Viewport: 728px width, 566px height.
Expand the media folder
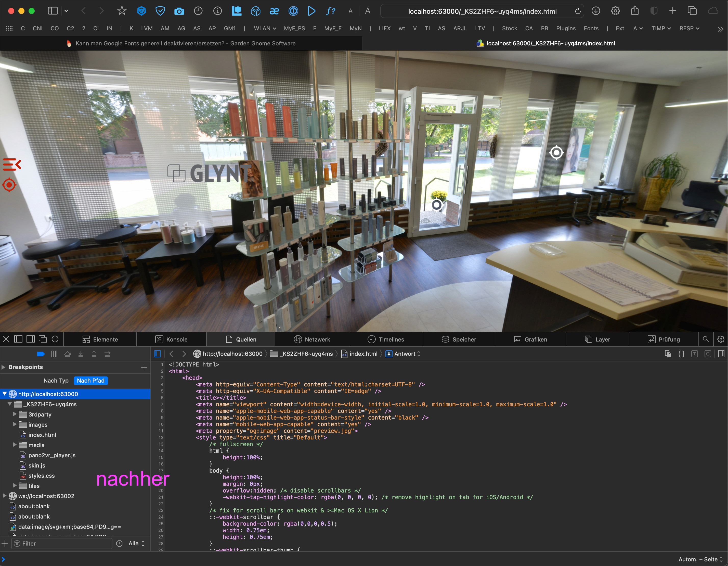(15, 445)
